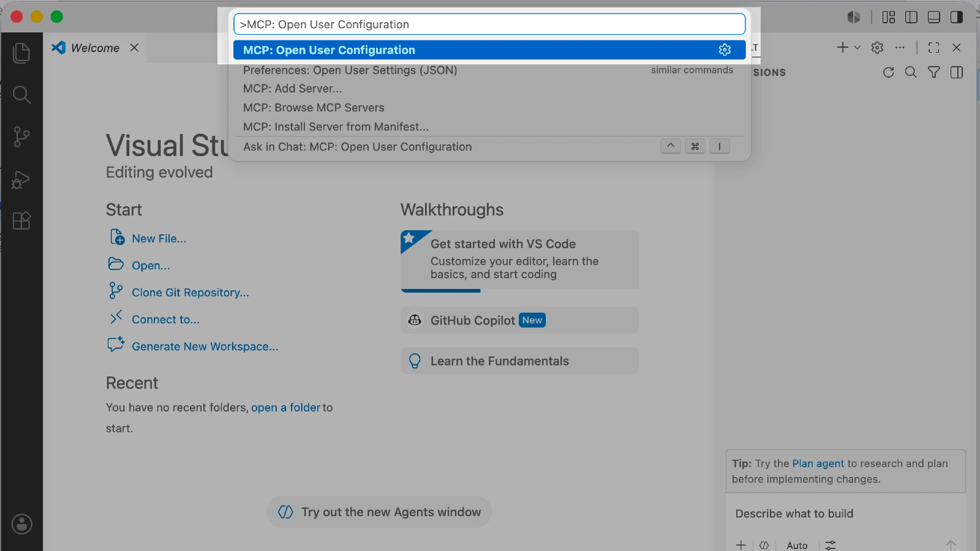Filter the chat sessions

934,72
